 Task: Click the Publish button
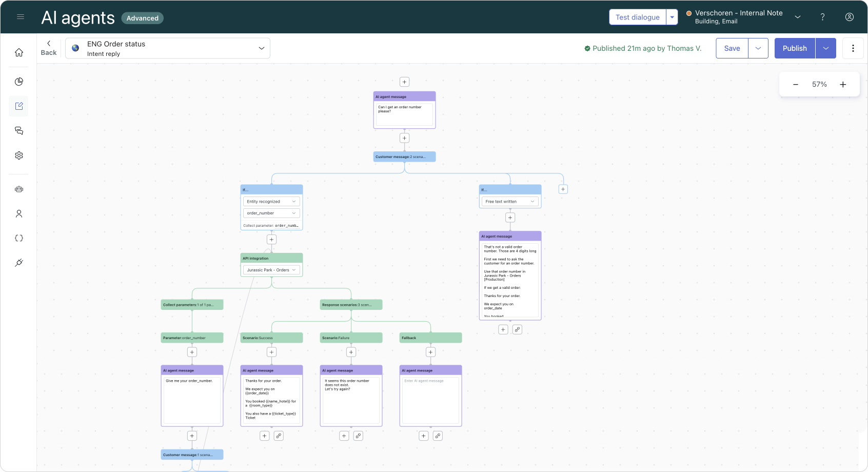[x=795, y=48]
